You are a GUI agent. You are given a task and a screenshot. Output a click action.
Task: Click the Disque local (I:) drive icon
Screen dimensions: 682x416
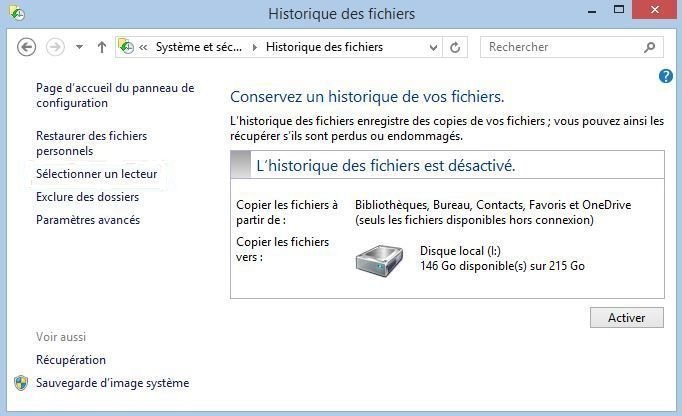coord(377,260)
